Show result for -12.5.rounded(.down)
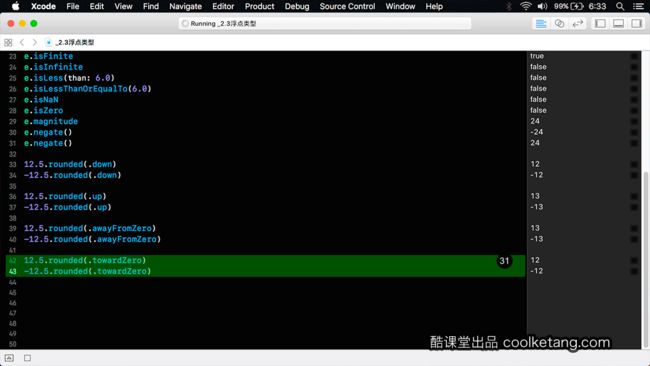650x366 pixels. coord(634,175)
